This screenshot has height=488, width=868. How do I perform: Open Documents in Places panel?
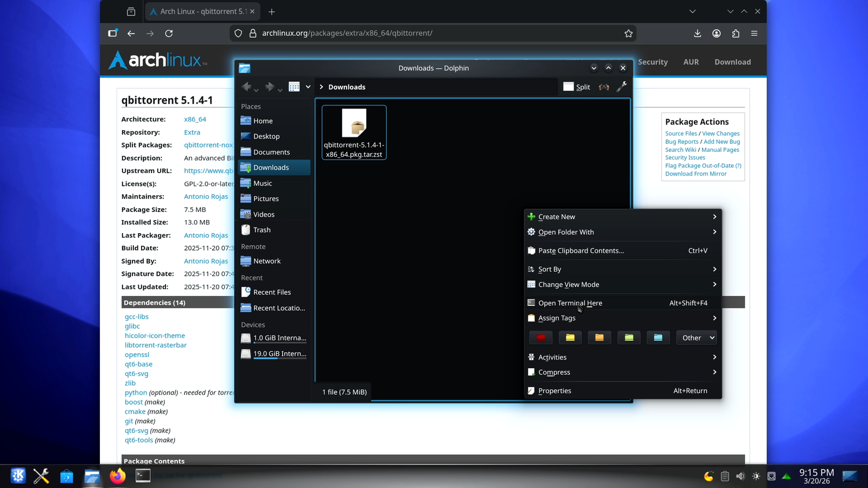275,152
